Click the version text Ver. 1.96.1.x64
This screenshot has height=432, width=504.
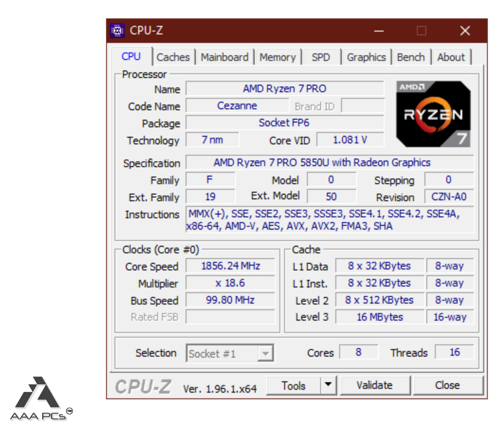tap(220, 389)
